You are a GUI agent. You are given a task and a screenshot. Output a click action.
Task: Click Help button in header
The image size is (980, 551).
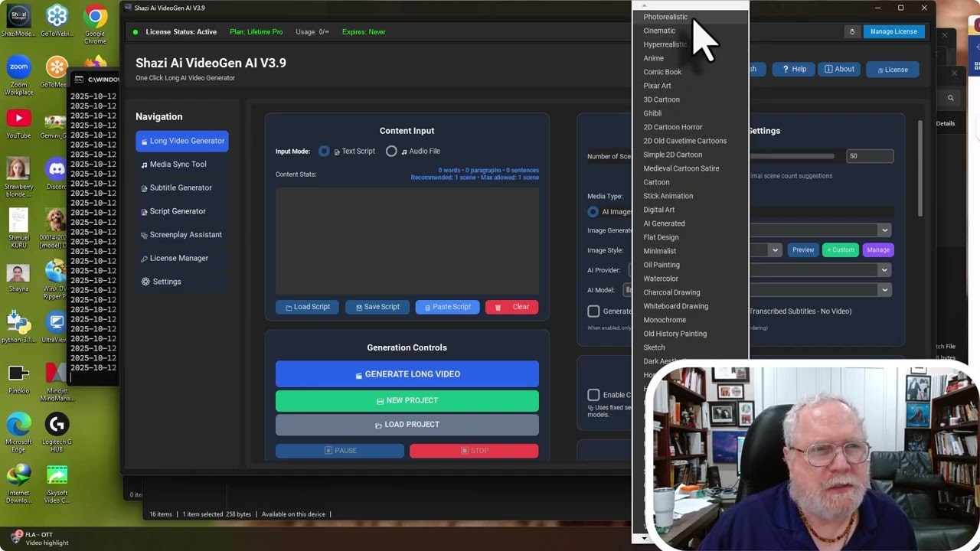tap(792, 69)
